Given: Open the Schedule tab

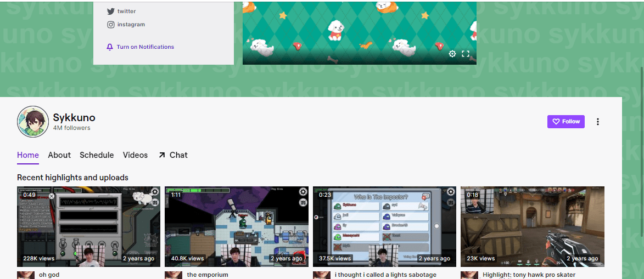Looking at the screenshot, I should click(x=97, y=155).
